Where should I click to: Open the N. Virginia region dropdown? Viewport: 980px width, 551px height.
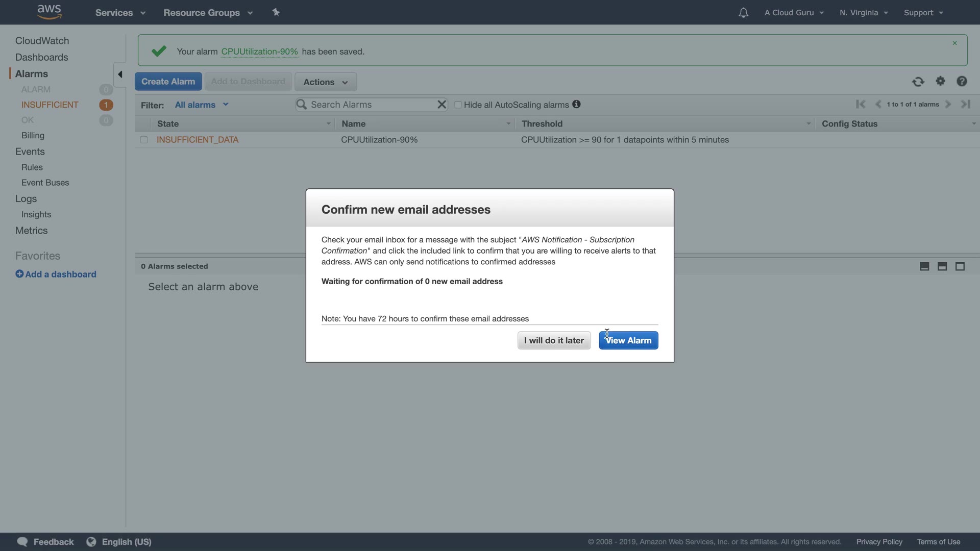point(864,13)
